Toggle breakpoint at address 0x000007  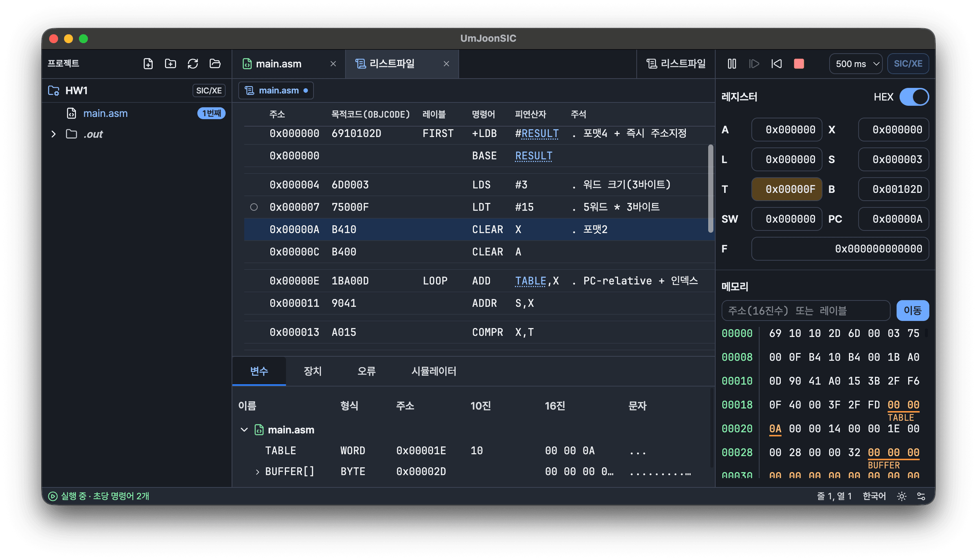(x=254, y=207)
